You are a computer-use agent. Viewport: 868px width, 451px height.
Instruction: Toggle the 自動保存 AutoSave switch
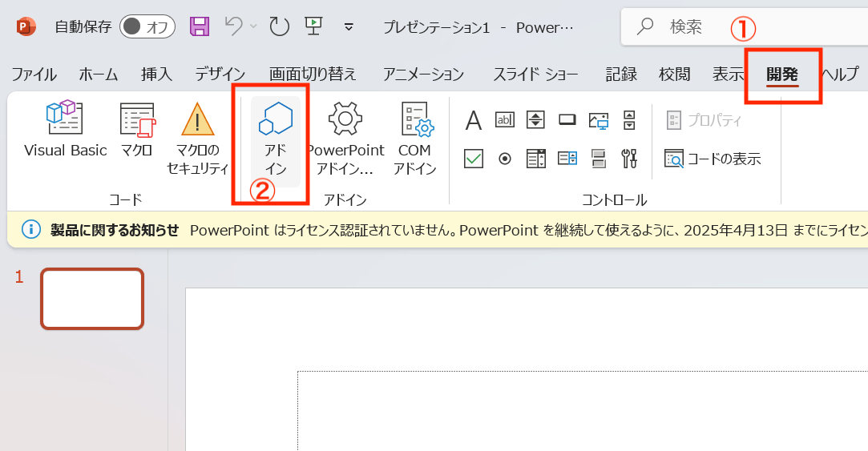tap(147, 26)
